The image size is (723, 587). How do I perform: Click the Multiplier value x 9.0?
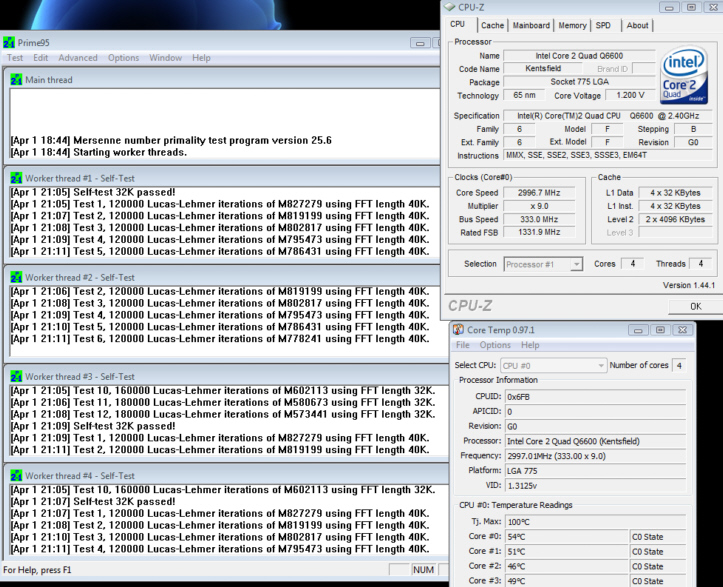(x=539, y=206)
